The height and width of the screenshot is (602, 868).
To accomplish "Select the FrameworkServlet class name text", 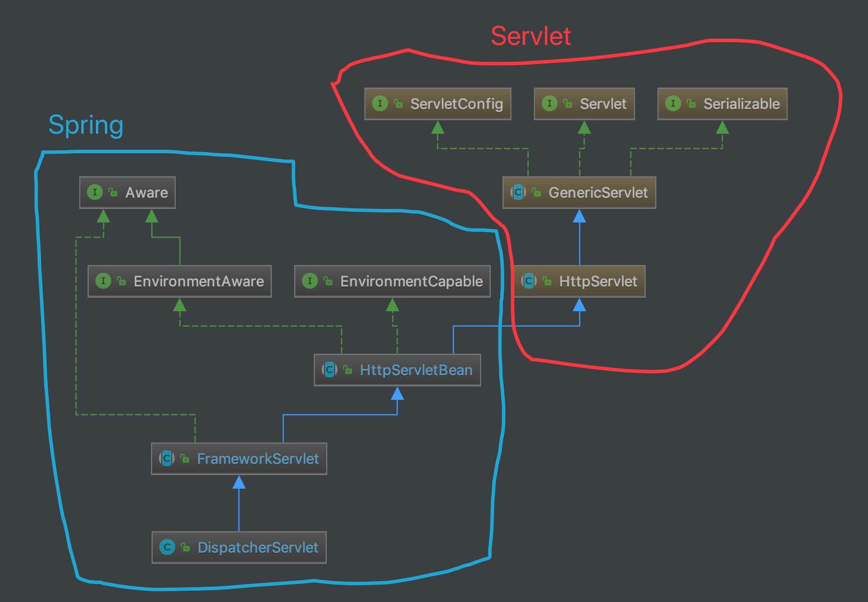I will pos(258,459).
